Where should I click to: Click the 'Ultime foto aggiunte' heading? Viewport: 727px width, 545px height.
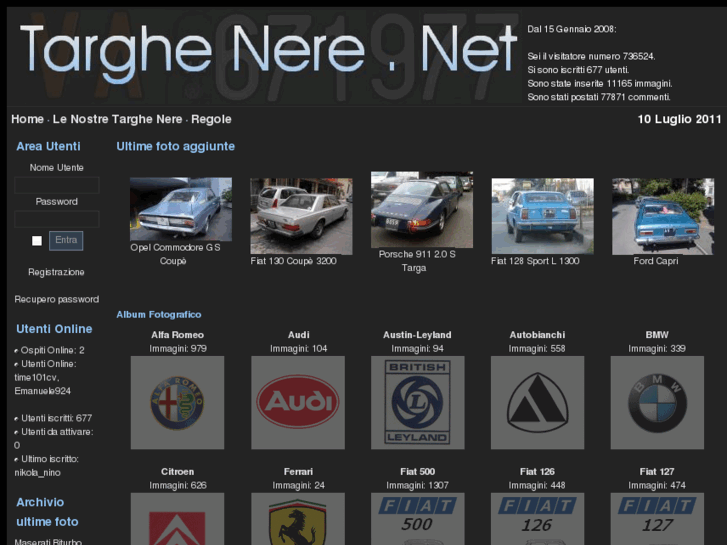point(175,147)
